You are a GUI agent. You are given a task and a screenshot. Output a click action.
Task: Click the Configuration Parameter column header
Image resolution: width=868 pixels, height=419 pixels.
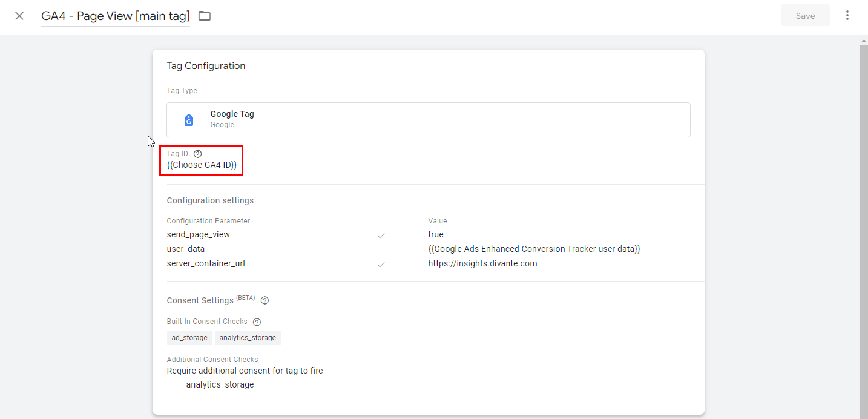pos(208,221)
